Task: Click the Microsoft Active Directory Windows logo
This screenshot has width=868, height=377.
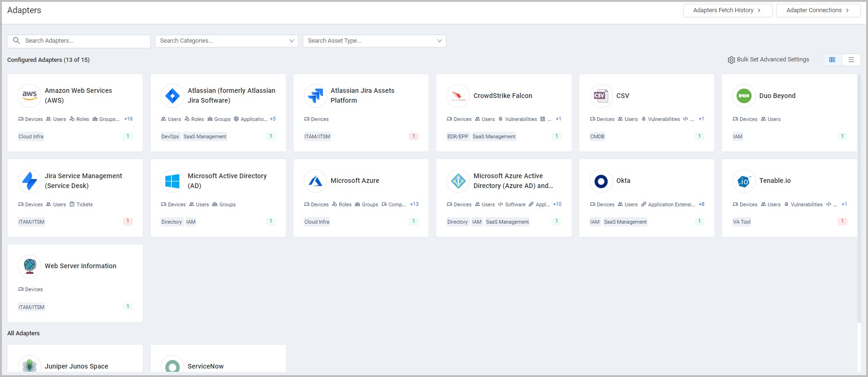Action: 172,181
